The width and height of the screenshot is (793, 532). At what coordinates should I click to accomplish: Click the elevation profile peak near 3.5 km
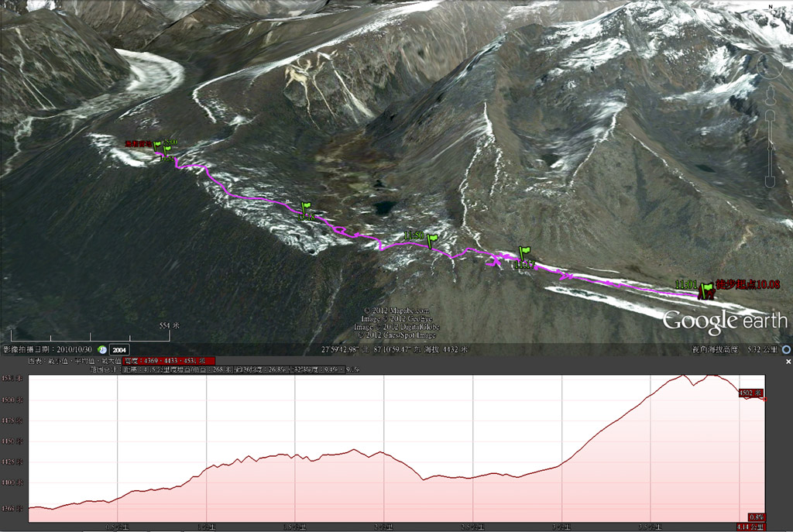[683, 376]
